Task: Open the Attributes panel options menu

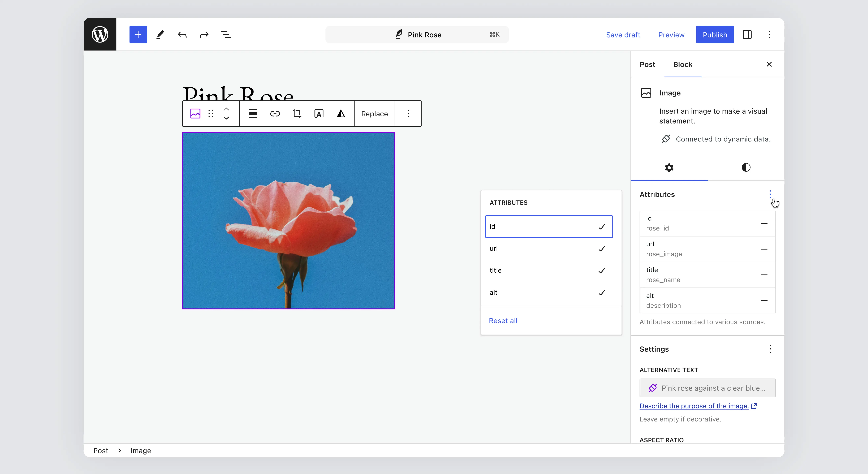Action: (770, 194)
